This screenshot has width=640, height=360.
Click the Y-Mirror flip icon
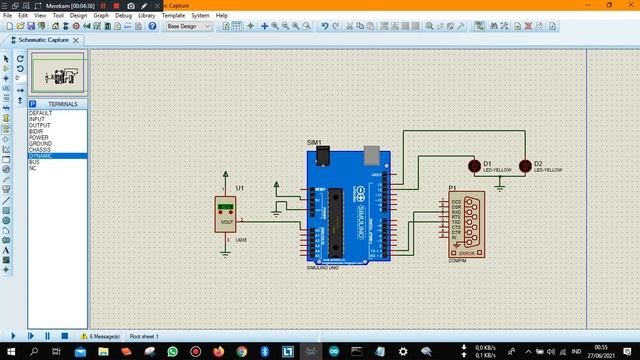click(20, 100)
